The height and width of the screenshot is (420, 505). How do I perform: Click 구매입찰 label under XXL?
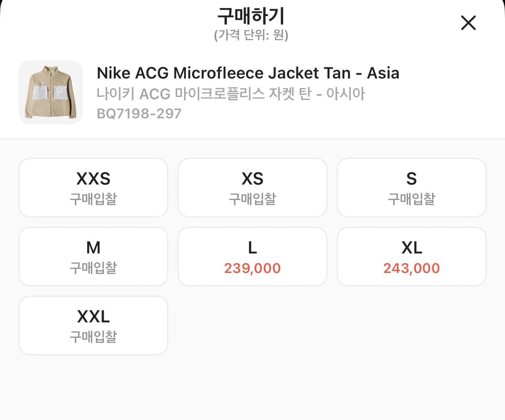point(93,337)
